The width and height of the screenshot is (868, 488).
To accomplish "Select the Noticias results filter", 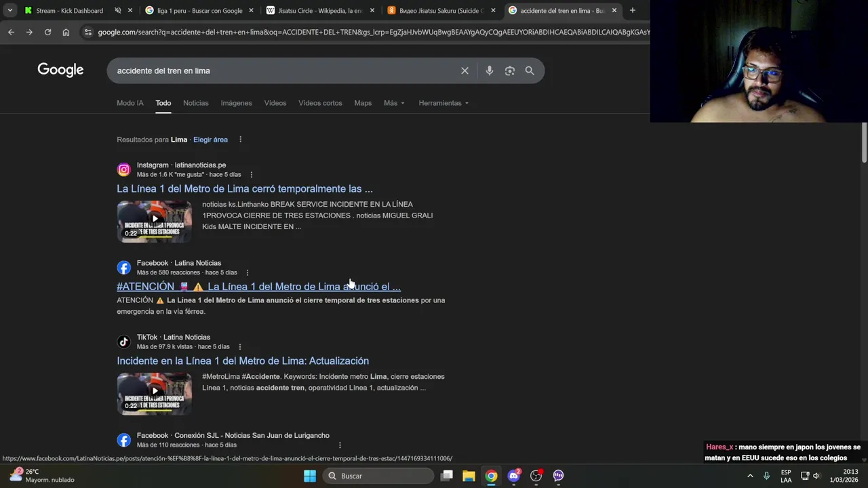I will 196,103.
